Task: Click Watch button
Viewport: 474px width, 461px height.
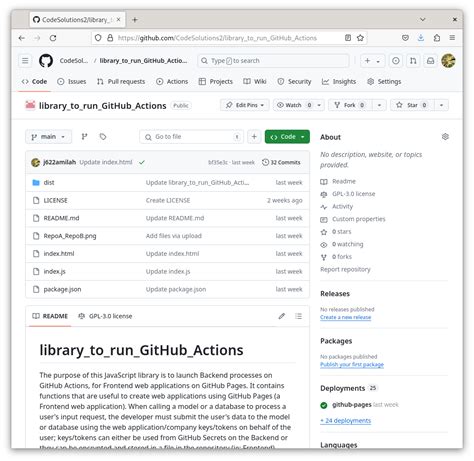Action: (294, 105)
